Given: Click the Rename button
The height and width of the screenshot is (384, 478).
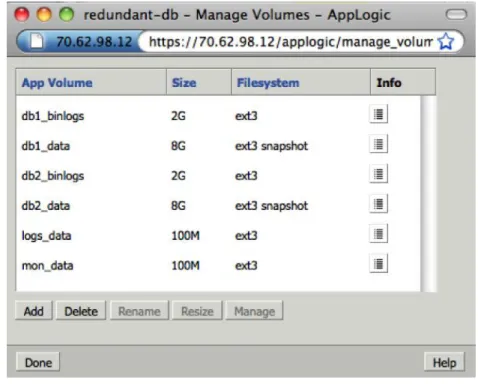Looking at the screenshot, I should pyautogui.click(x=139, y=311).
